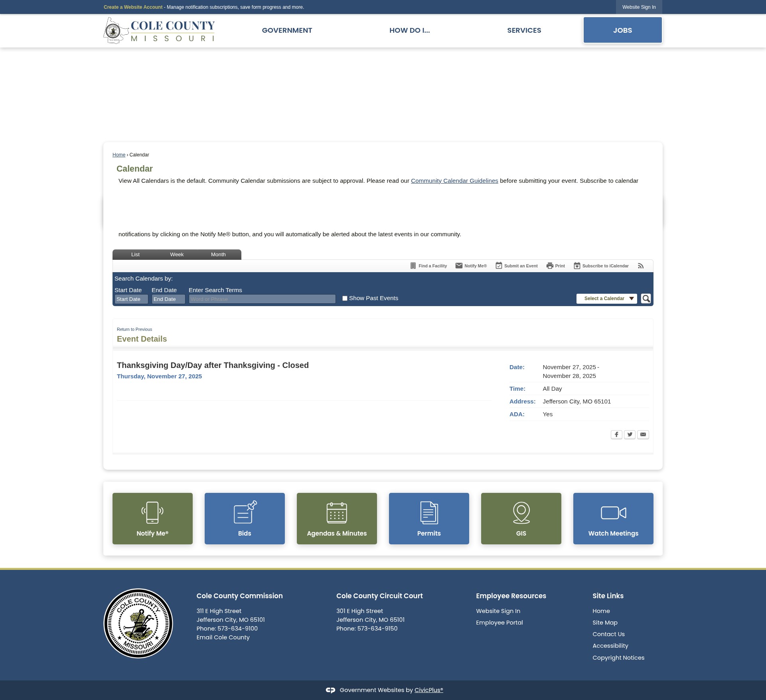Open the Bids tile

click(x=245, y=518)
